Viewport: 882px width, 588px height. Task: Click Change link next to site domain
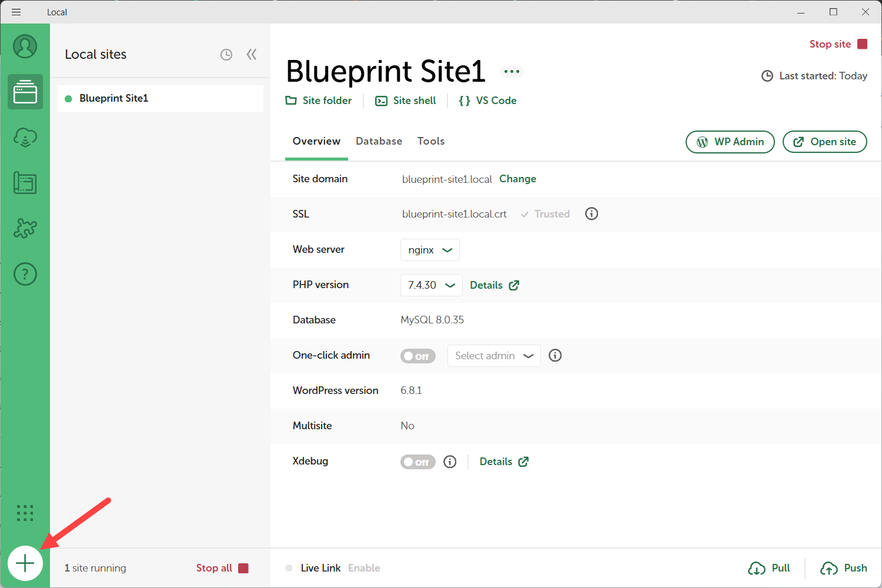pos(517,179)
